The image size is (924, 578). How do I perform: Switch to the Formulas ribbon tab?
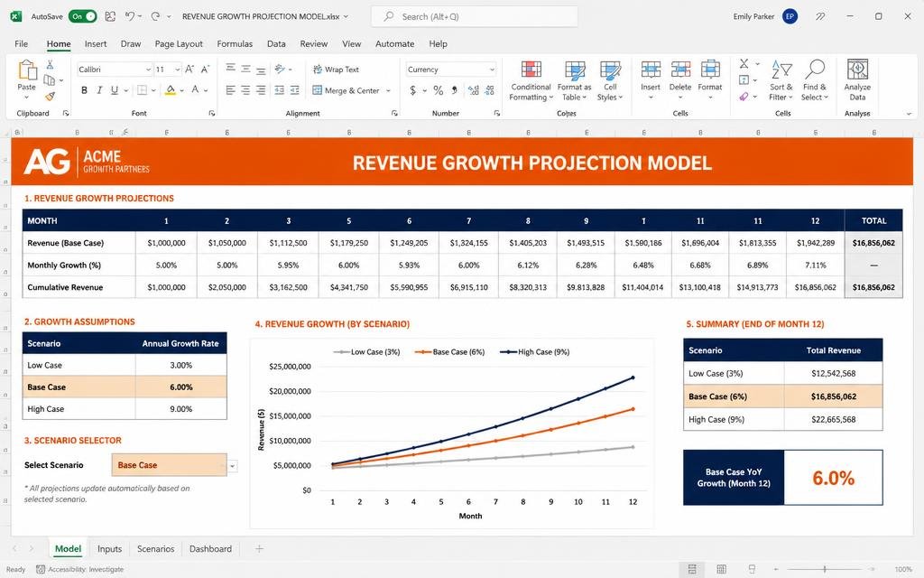tap(235, 43)
